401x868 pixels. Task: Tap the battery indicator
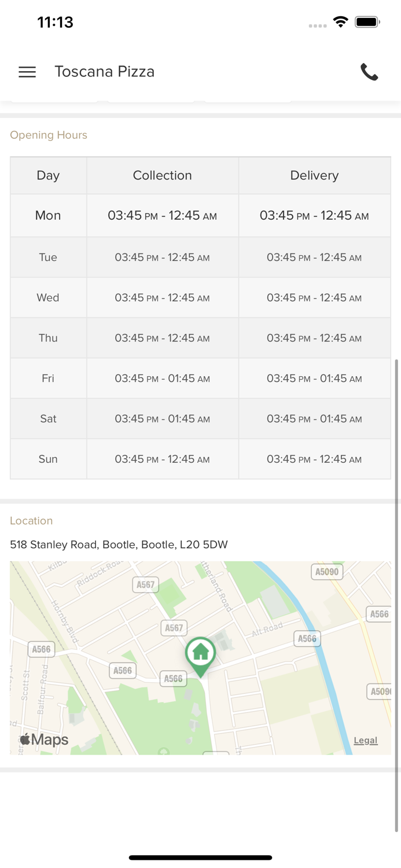tap(367, 22)
